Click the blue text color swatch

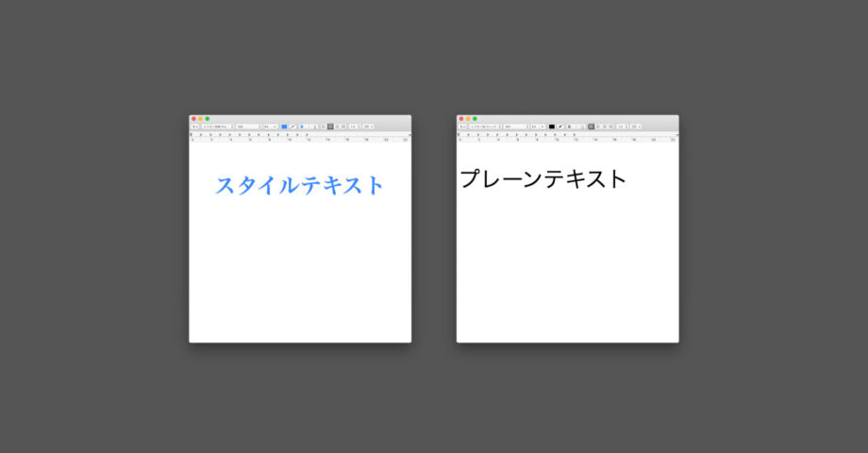284,126
